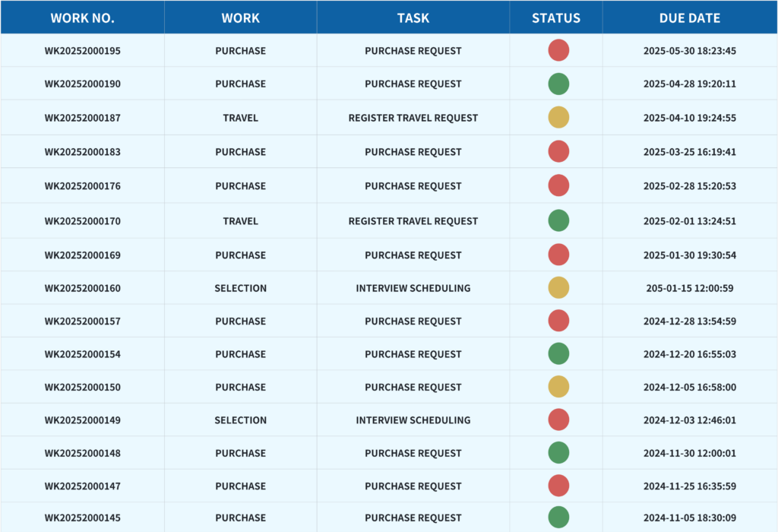Click the WORK column header
778x532 pixels.
[x=240, y=18]
